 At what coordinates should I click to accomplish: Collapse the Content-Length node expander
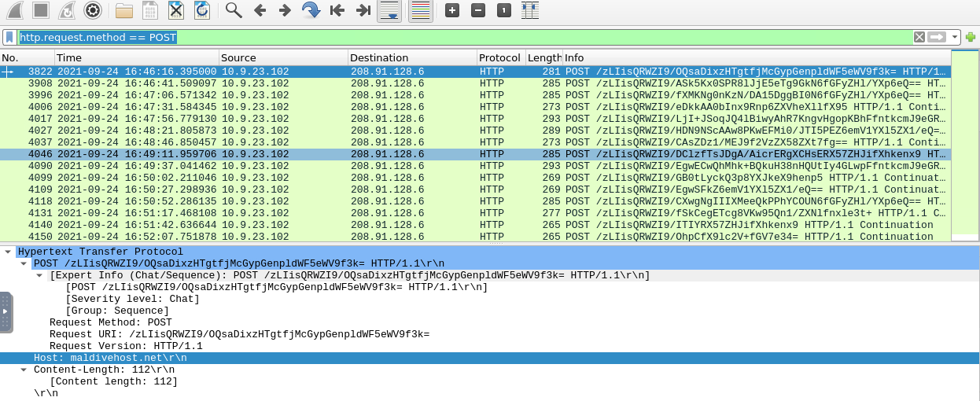24,370
